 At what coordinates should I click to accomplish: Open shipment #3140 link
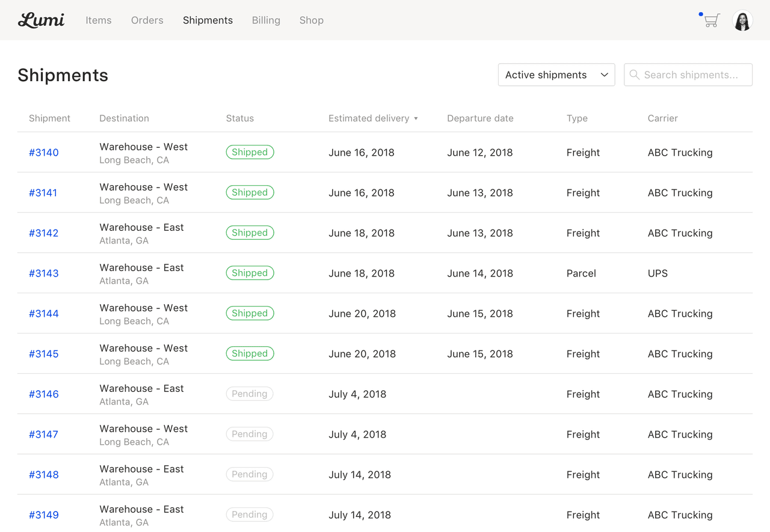tap(44, 153)
